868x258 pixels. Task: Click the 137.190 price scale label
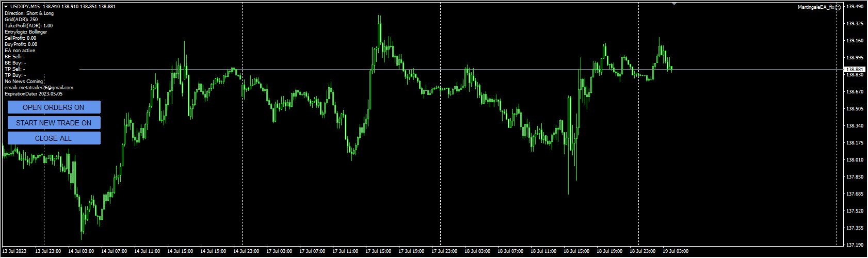pyautogui.click(x=855, y=245)
